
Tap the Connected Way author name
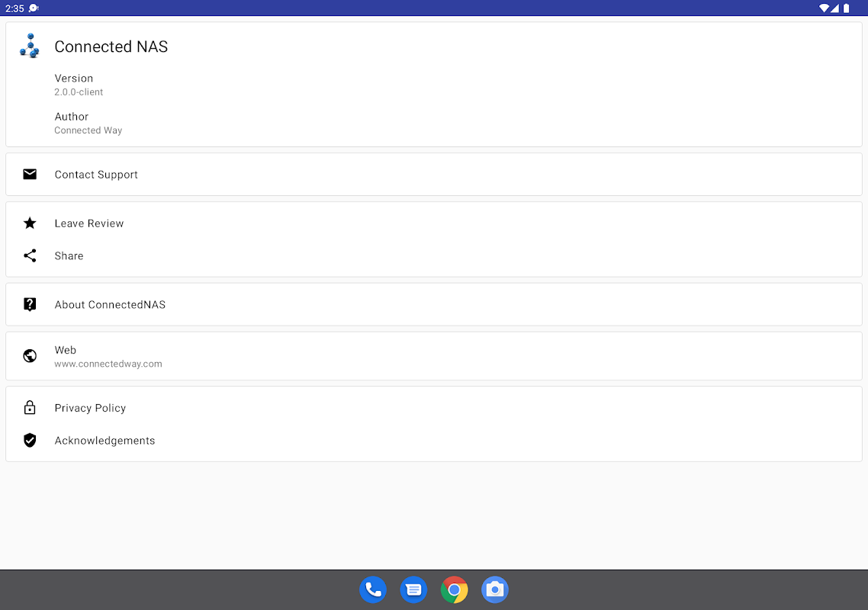(88, 130)
